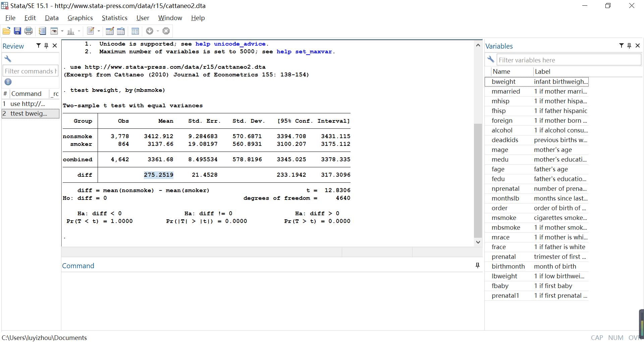Expand the Do-file Editor dropdown arrow
The width and height of the screenshot is (644, 342).
(99, 31)
